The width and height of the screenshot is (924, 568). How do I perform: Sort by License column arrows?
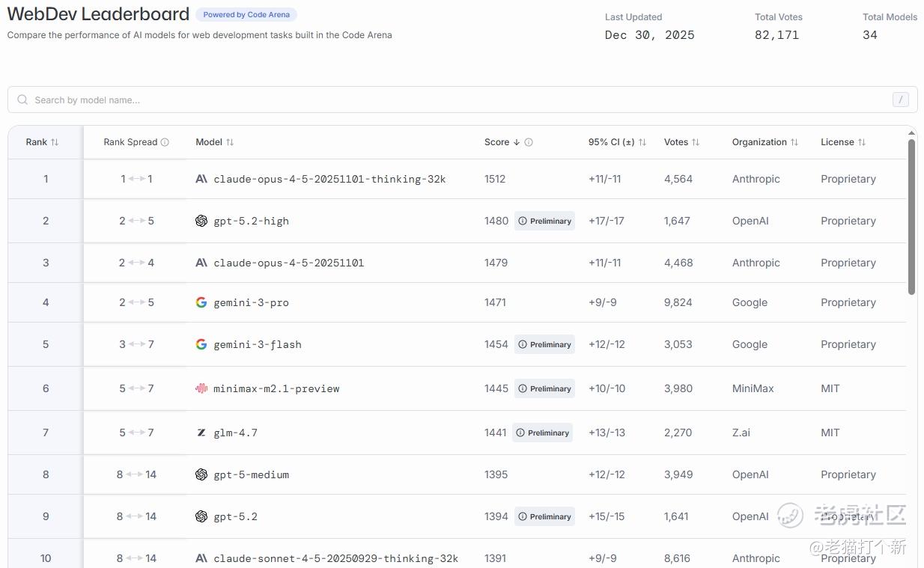tap(862, 142)
